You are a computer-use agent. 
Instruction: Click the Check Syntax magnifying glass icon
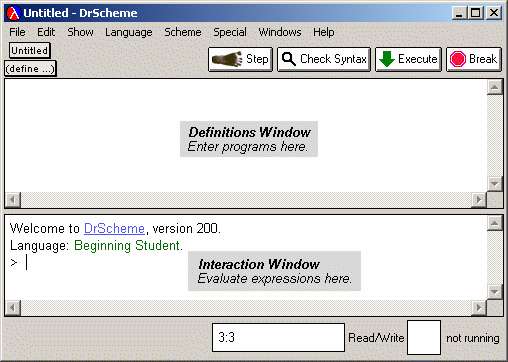point(289,59)
